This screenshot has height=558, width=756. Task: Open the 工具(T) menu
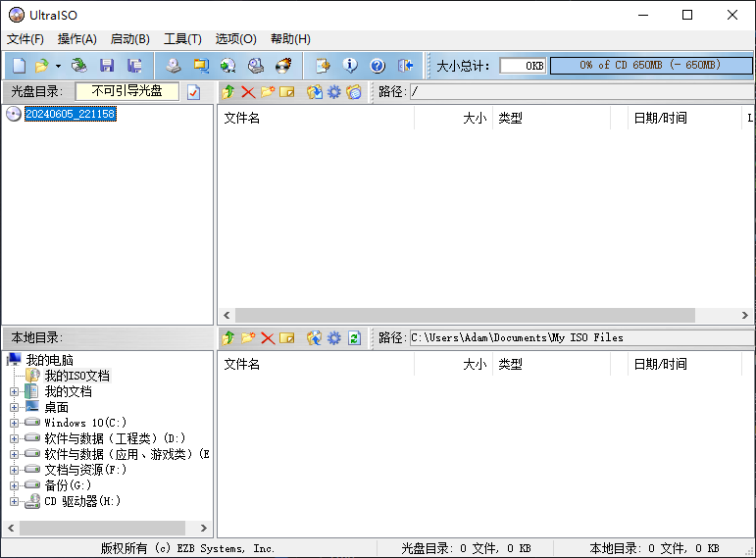(181, 39)
